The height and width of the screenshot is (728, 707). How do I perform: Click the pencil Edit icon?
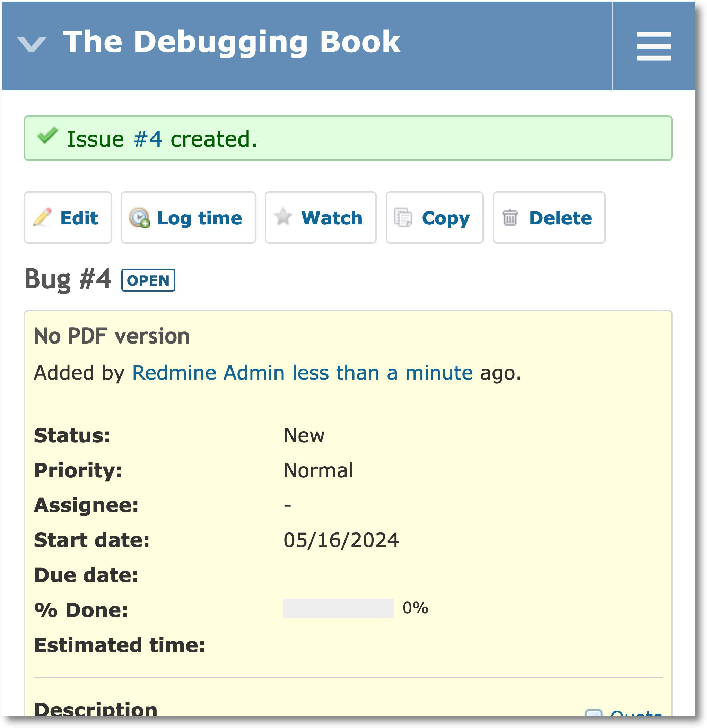[x=42, y=217]
